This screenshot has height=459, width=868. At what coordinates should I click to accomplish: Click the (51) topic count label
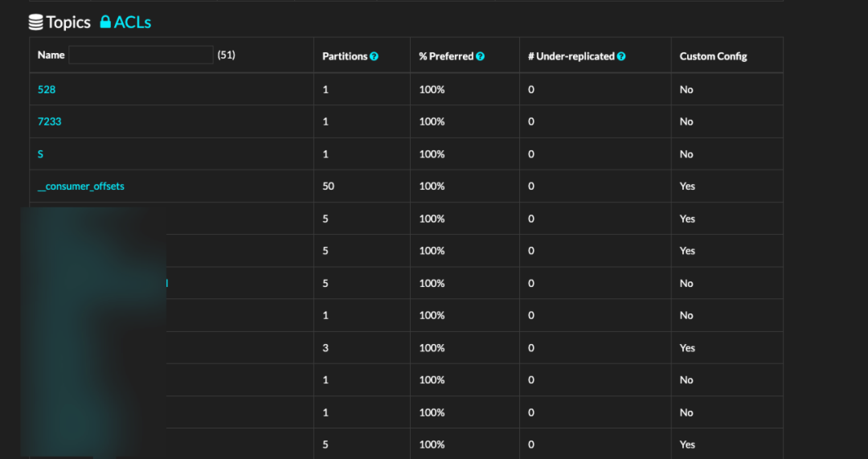point(226,55)
